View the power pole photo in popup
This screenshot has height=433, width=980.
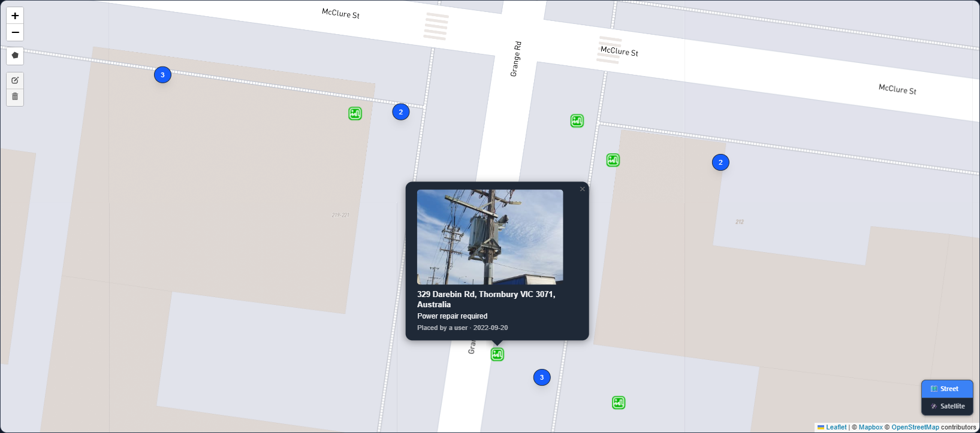(x=490, y=237)
